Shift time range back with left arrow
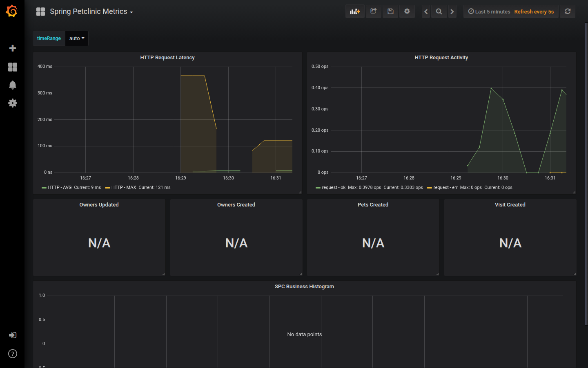The width and height of the screenshot is (588, 368). tap(426, 11)
